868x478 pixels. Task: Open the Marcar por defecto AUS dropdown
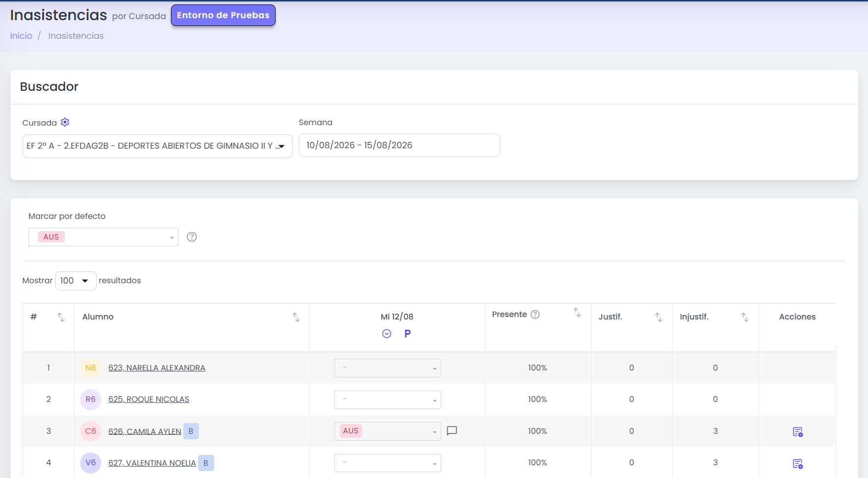(103, 237)
